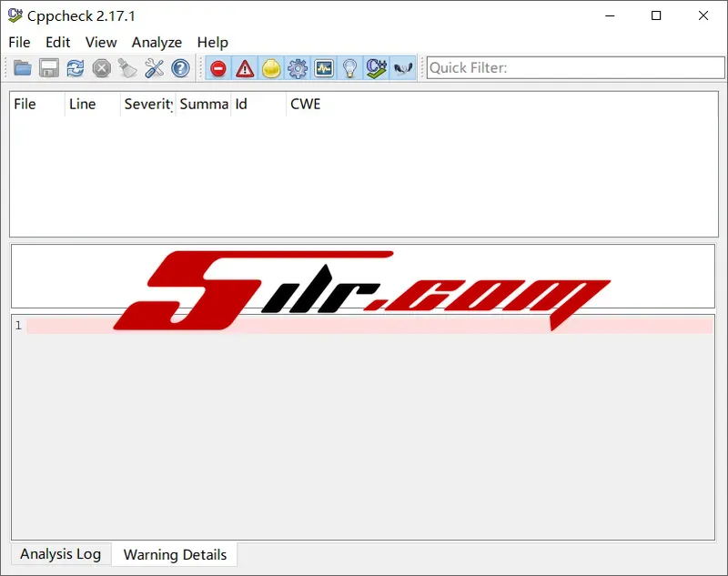This screenshot has width=728, height=576.
Task: Sort results by the Id column header
Action: click(258, 104)
